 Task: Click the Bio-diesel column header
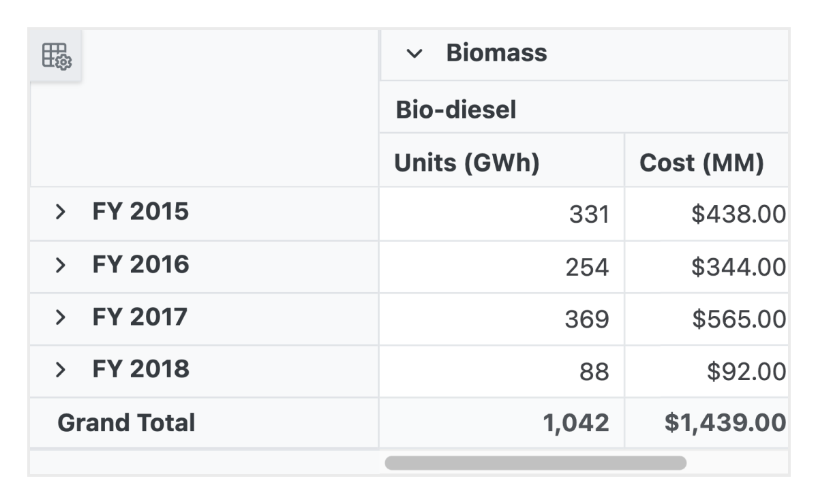coord(456,110)
